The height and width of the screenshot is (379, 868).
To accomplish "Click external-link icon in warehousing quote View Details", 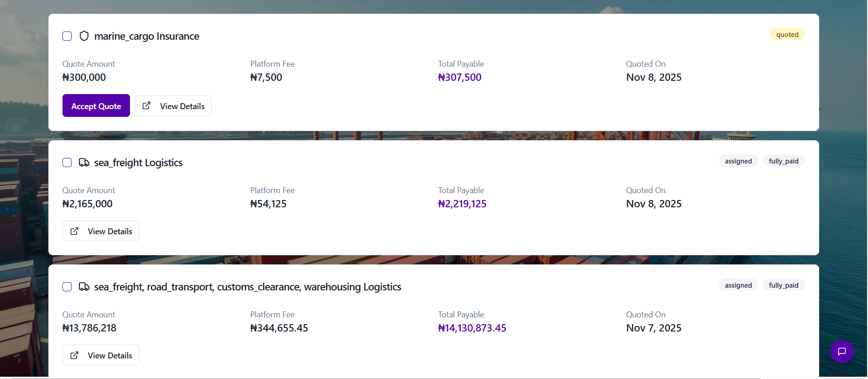I will point(74,355).
